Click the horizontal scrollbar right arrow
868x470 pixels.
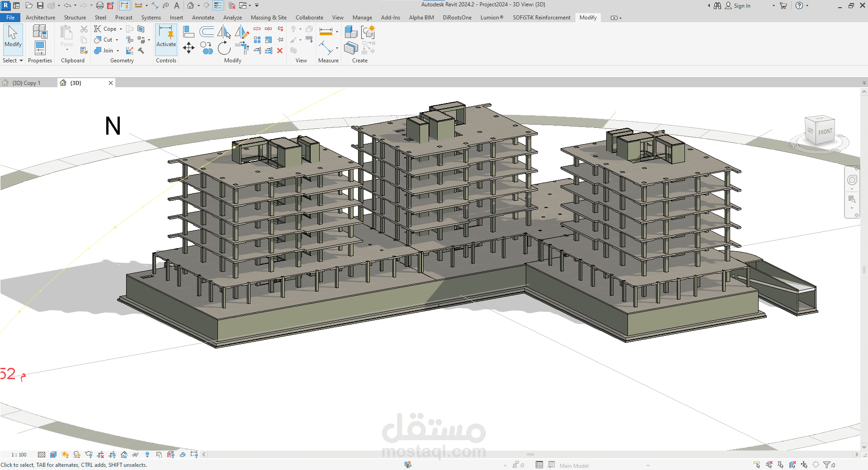[856, 455]
